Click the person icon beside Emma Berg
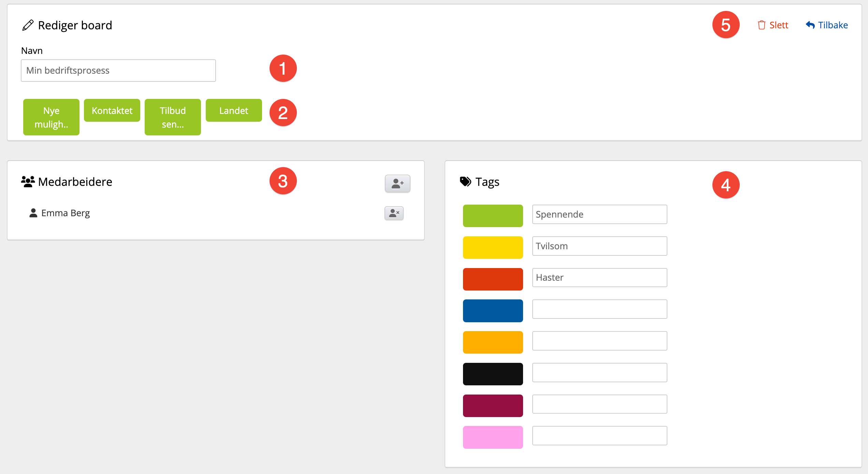This screenshot has height=474, width=868. click(x=33, y=213)
